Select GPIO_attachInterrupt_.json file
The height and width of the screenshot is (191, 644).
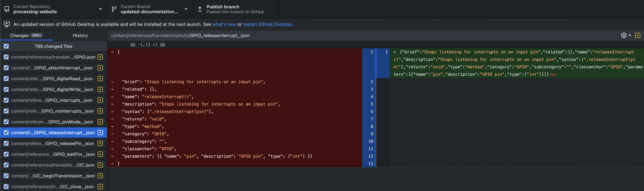pos(54,68)
